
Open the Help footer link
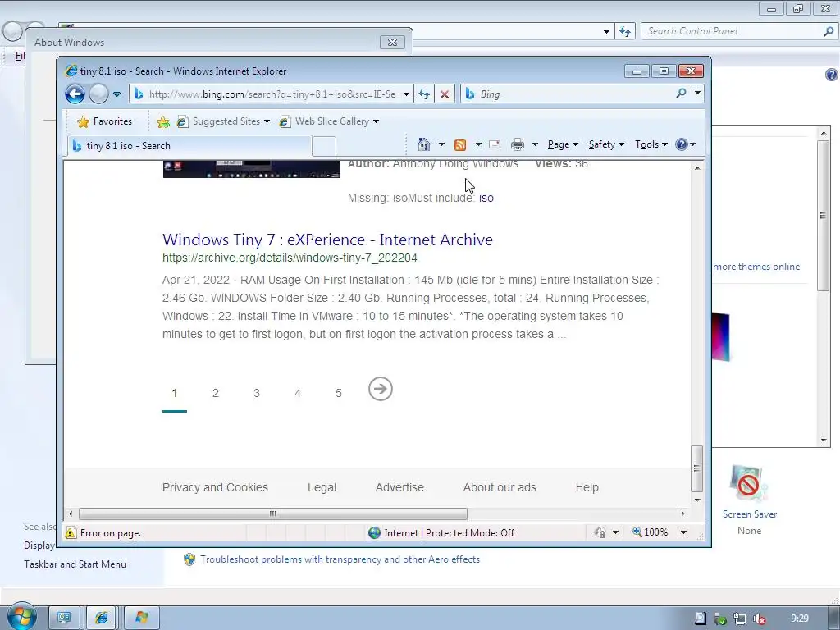click(x=587, y=487)
